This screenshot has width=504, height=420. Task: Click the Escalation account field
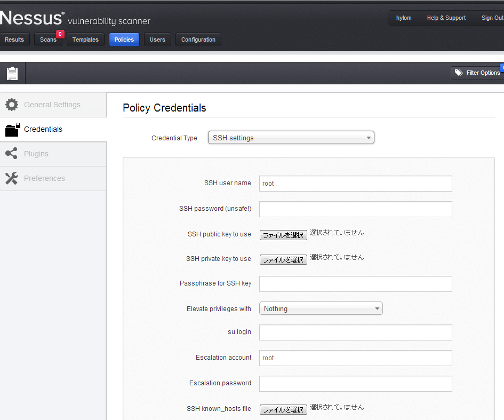point(356,358)
